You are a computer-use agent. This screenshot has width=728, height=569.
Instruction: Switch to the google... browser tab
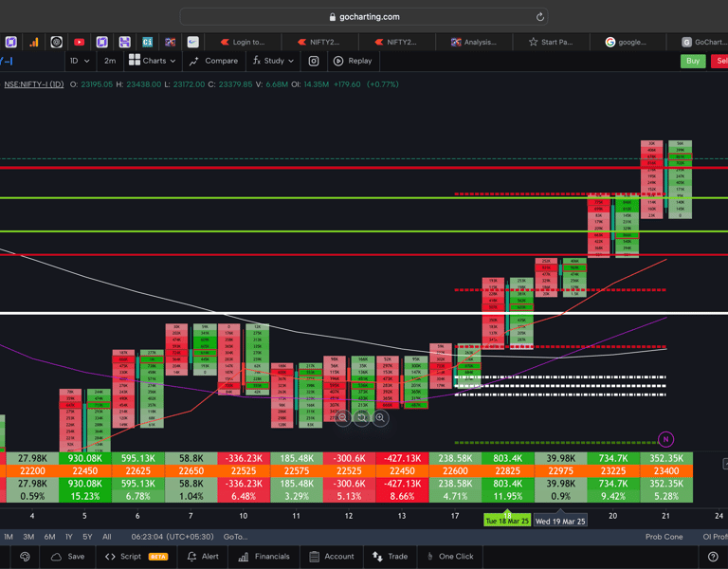click(x=627, y=43)
